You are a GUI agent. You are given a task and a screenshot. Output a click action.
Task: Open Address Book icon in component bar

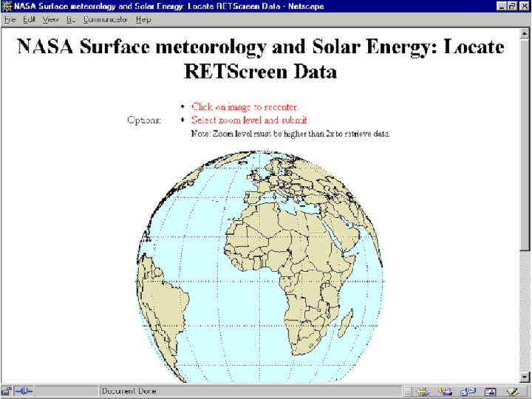coord(491,392)
